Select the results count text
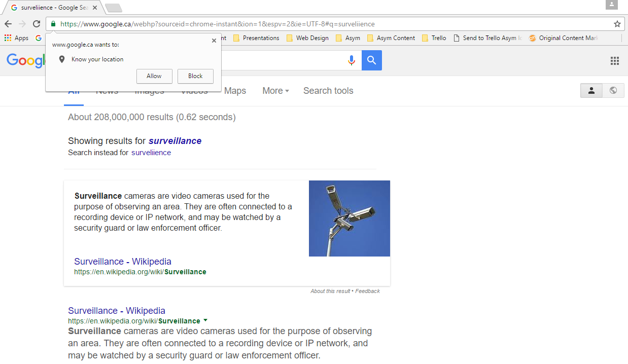 (x=152, y=117)
